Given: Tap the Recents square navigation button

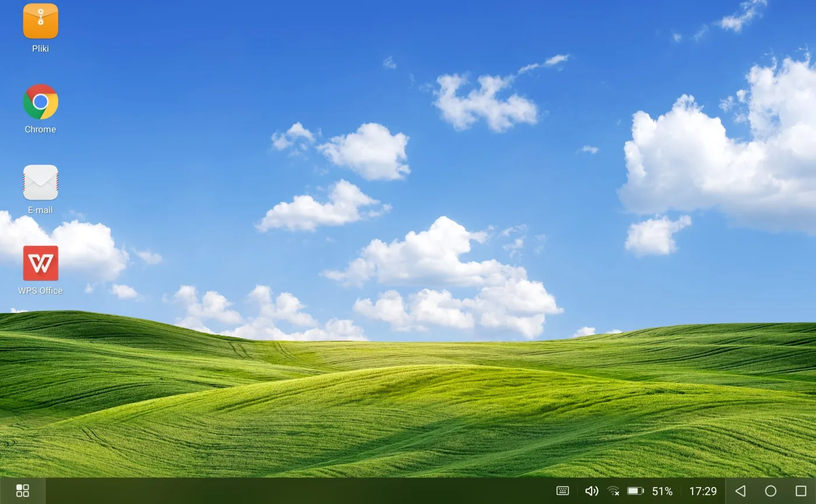Looking at the screenshot, I should pyautogui.click(x=801, y=491).
